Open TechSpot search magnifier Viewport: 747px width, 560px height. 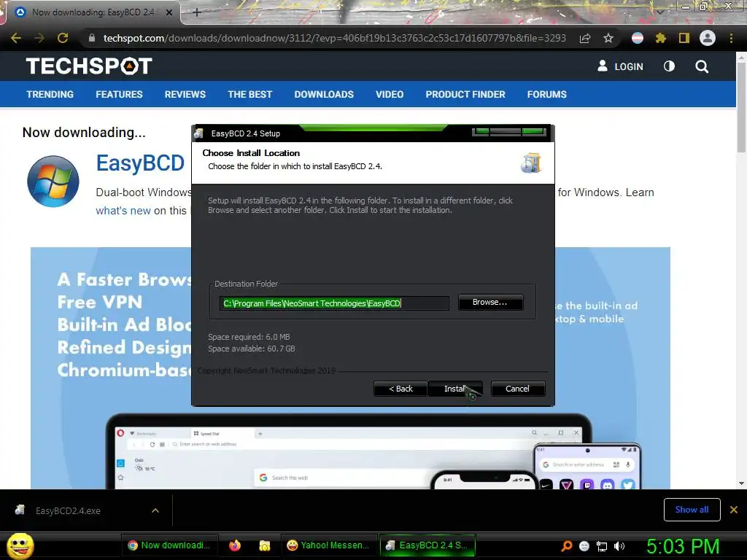[702, 66]
